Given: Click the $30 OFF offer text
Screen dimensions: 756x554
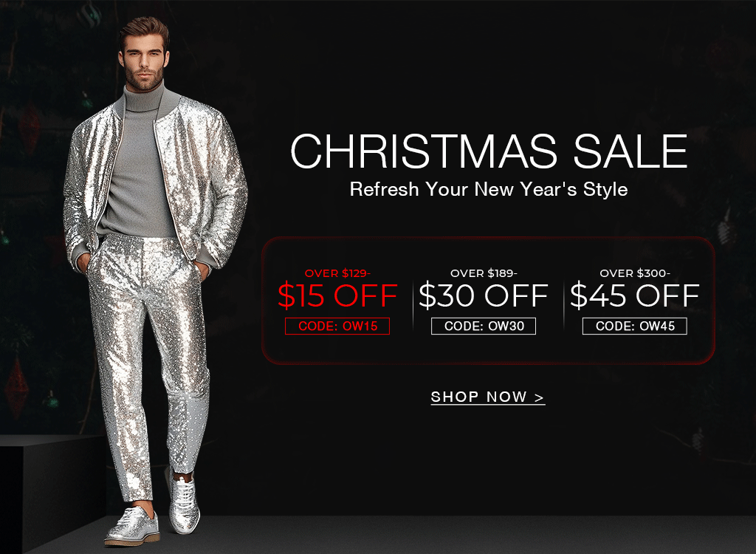Looking at the screenshot, I should click(484, 295).
